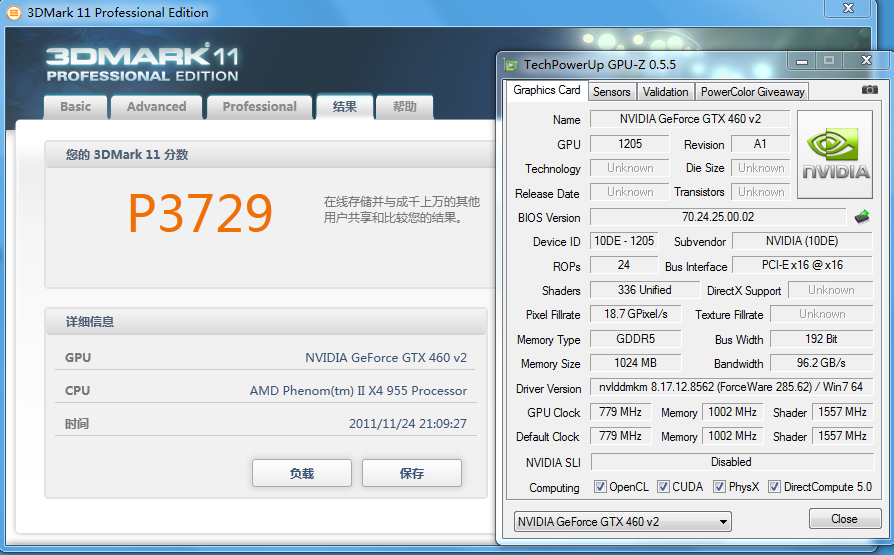Screen dimensions: 894x555
Task: Click the 保存 save button
Action: pyautogui.click(x=411, y=473)
